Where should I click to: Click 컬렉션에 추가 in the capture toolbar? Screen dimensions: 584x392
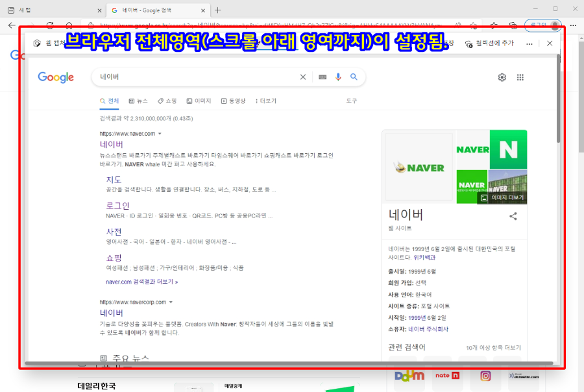[x=489, y=43]
